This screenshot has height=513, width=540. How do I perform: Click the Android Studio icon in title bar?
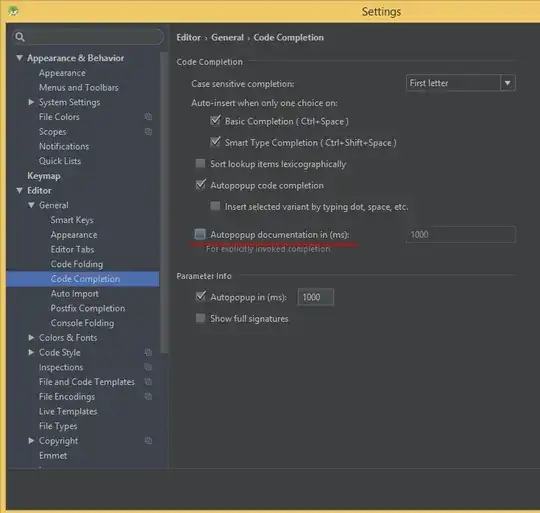coord(13,11)
